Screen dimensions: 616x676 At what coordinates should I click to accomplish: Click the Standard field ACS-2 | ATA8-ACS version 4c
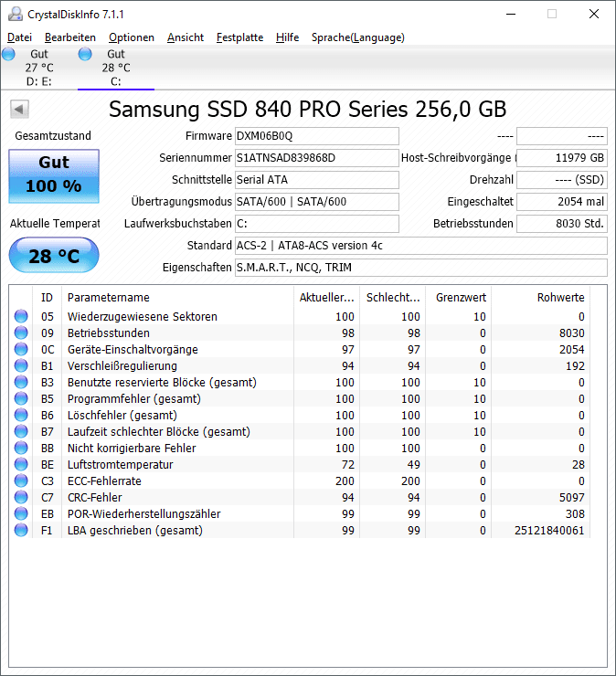click(x=421, y=246)
